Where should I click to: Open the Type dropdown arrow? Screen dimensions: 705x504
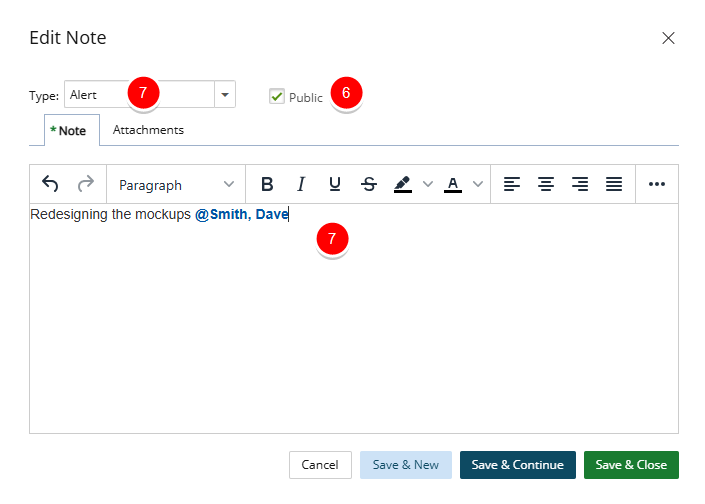[225, 94]
